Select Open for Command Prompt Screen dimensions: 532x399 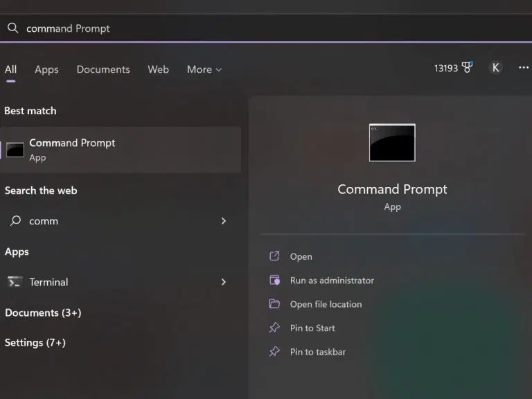[301, 256]
